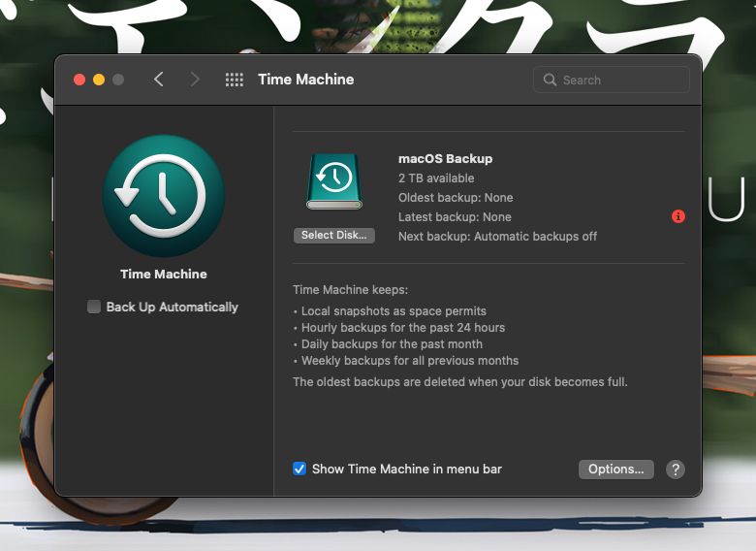Focus the Search field
The height and width of the screenshot is (551, 756).
(611, 80)
